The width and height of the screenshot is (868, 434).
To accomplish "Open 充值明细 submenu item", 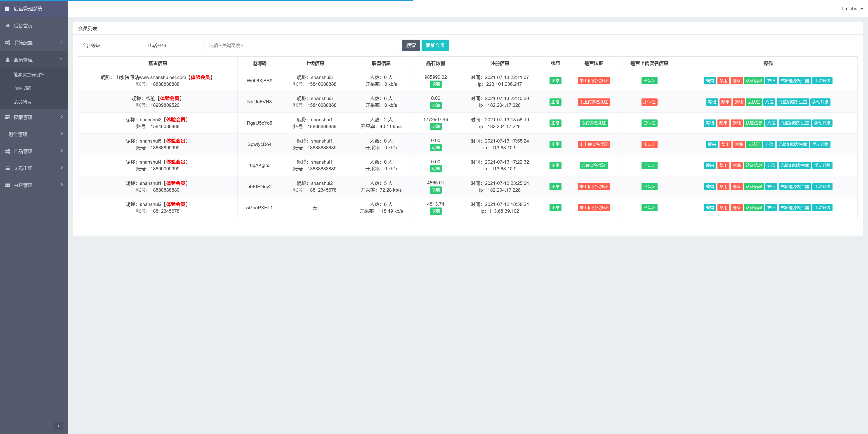I will pyautogui.click(x=22, y=88).
